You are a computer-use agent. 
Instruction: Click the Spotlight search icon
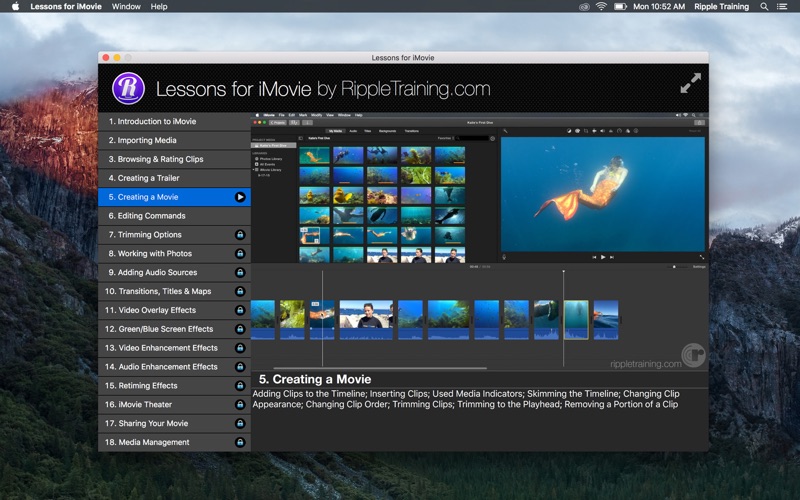click(764, 7)
